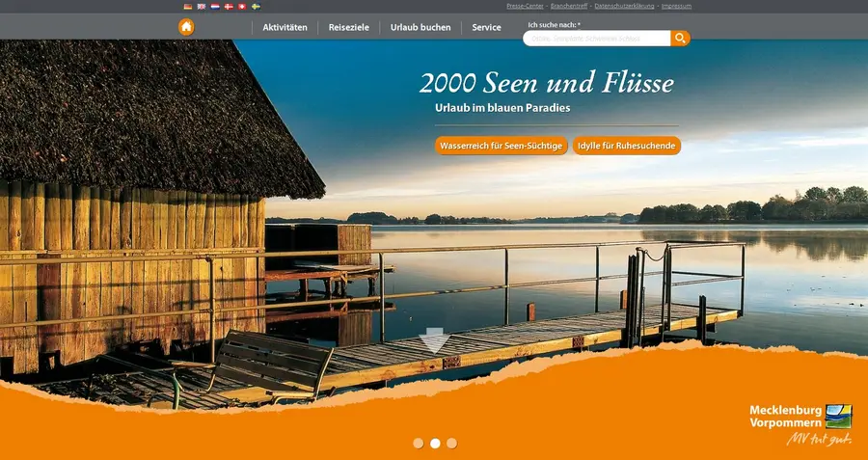Select the middle carousel slide dot
This screenshot has height=460, width=868.
[x=435, y=444]
